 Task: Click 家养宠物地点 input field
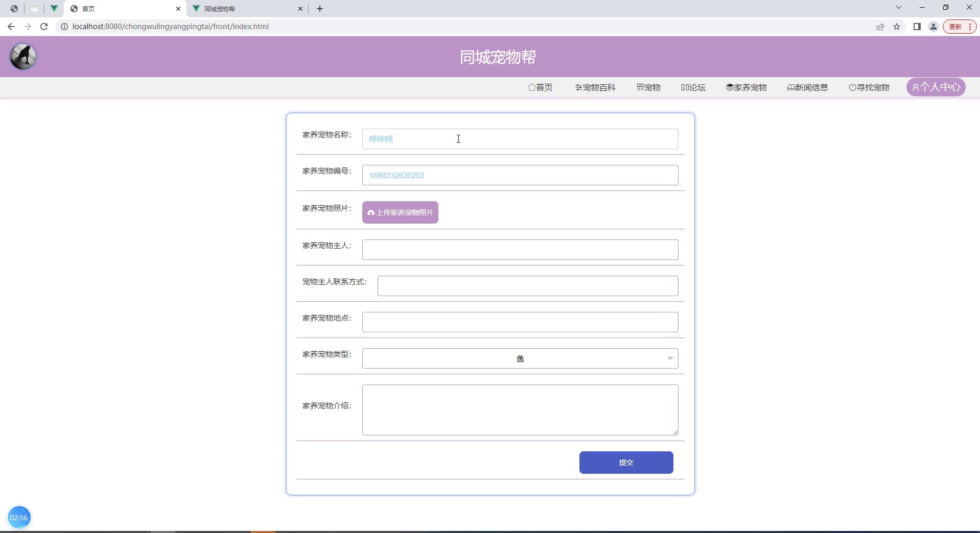[520, 322]
